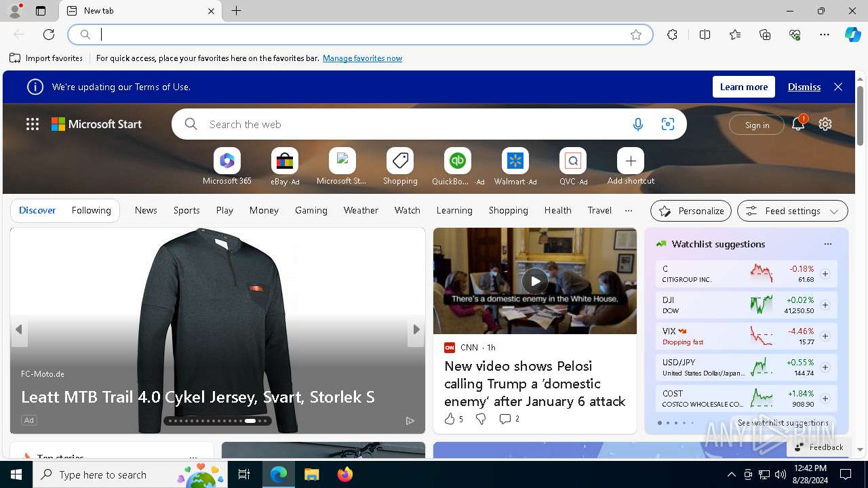
Task: Open Firefox from the taskbar
Action: pyautogui.click(x=345, y=474)
